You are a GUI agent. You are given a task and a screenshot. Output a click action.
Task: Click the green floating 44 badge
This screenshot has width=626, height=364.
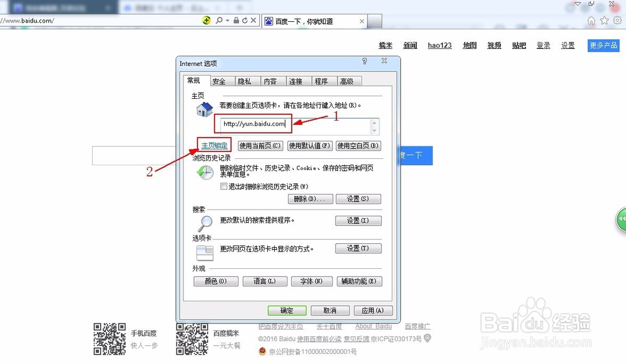(621, 220)
